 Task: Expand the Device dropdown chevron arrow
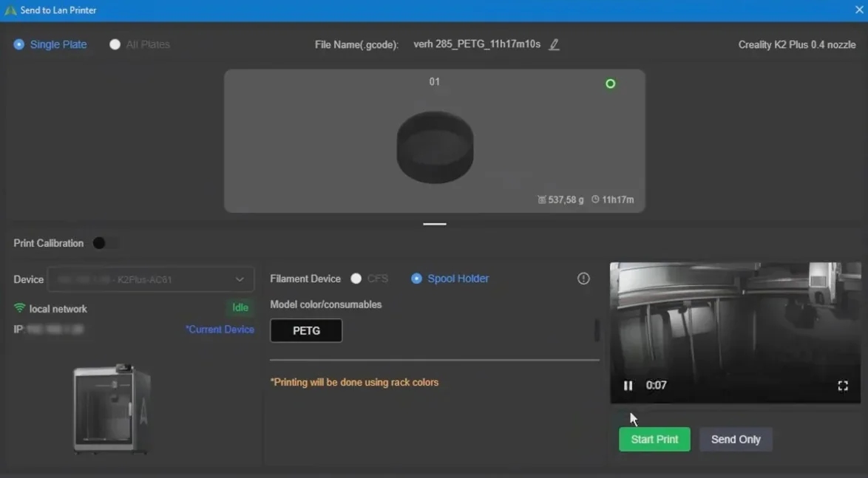(x=240, y=279)
